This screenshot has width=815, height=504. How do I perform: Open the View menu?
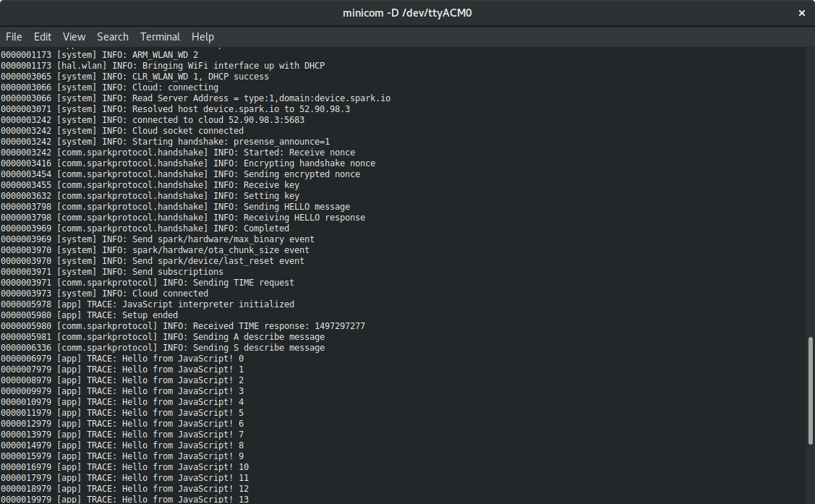pos(74,37)
